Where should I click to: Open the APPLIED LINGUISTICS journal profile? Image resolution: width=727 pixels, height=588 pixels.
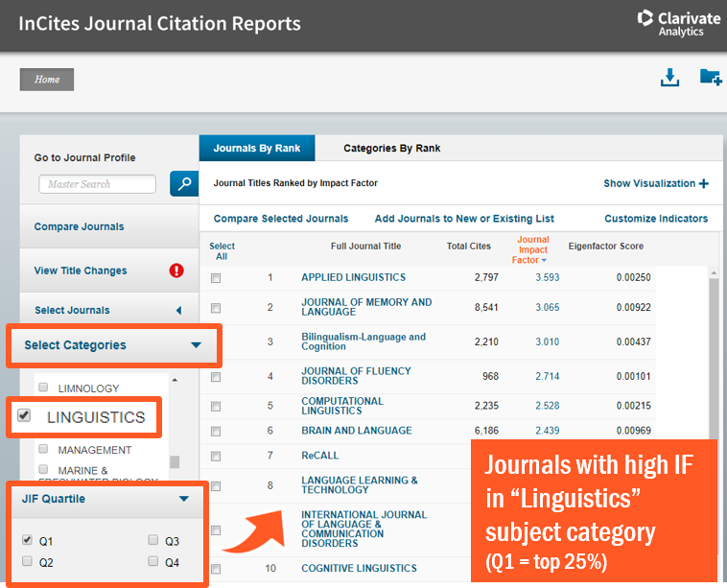tap(353, 277)
